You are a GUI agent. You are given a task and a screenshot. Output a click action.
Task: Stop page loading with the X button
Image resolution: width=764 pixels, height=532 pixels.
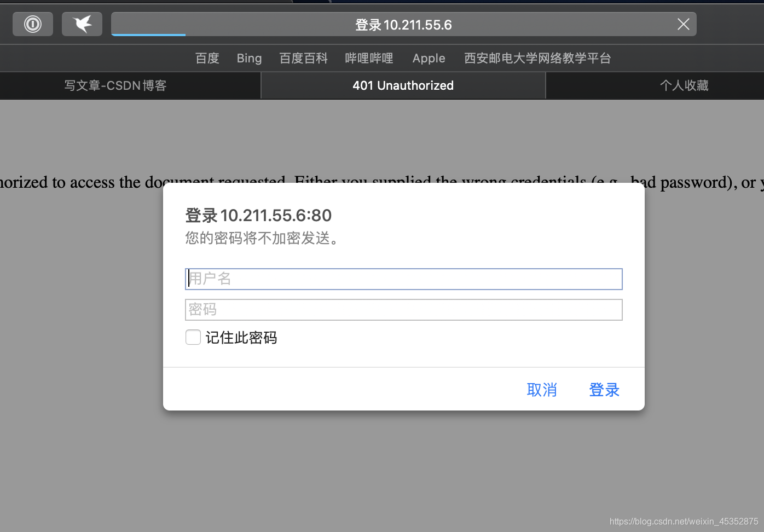point(683,24)
